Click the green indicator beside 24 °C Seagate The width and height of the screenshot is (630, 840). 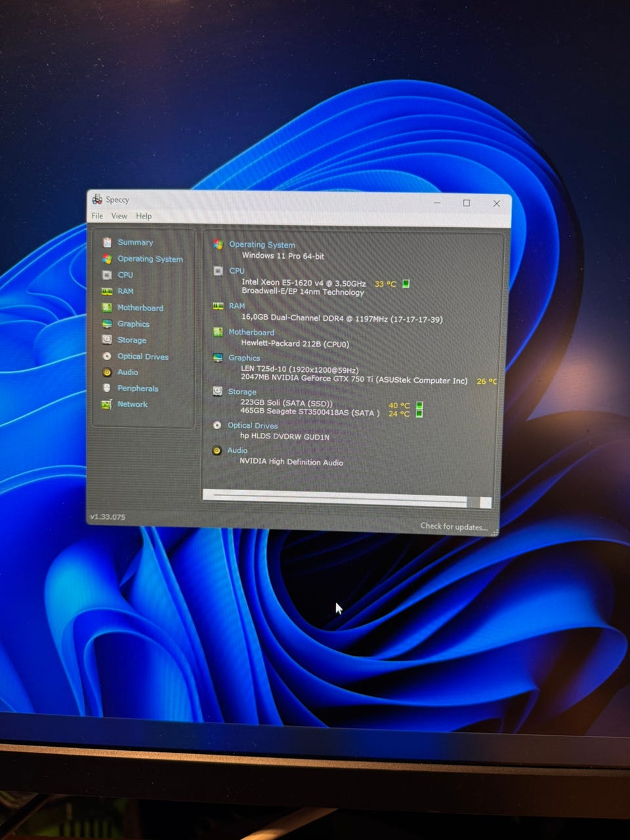tap(419, 413)
